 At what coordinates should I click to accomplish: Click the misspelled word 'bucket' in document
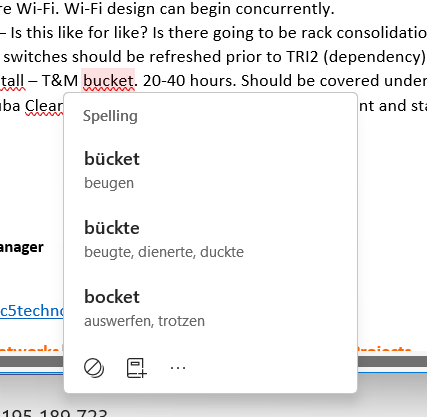point(108,81)
